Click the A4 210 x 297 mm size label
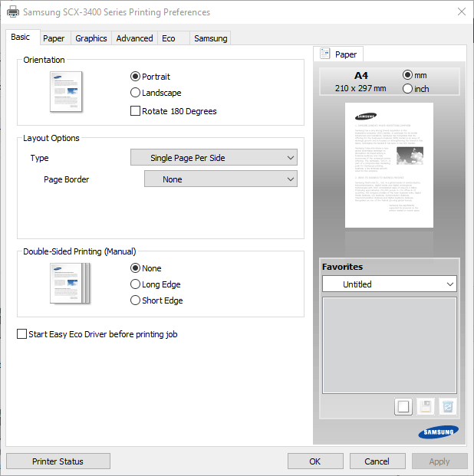Viewport: 474px width, 476px height. tap(360, 82)
